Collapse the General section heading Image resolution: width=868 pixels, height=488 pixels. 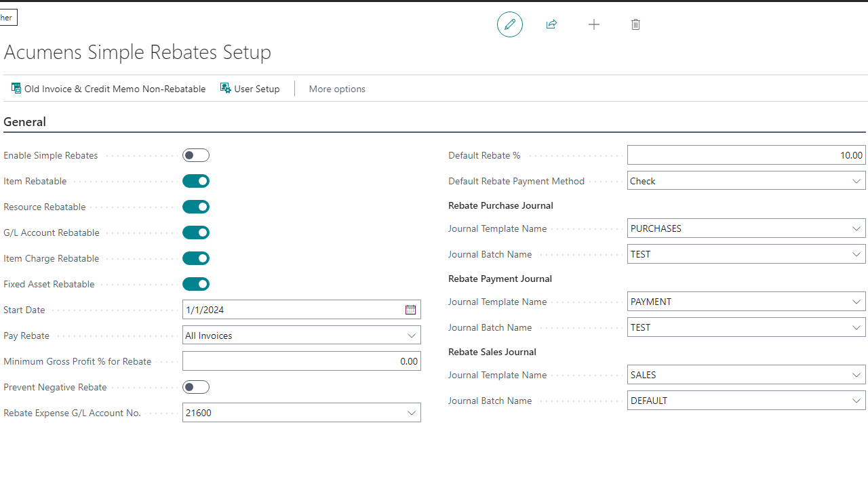point(25,122)
